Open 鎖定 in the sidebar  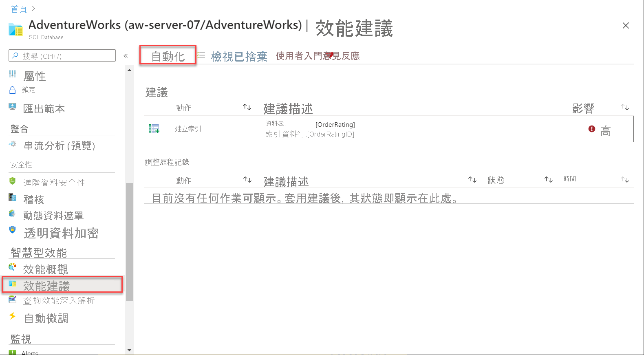pyautogui.click(x=29, y=90)
